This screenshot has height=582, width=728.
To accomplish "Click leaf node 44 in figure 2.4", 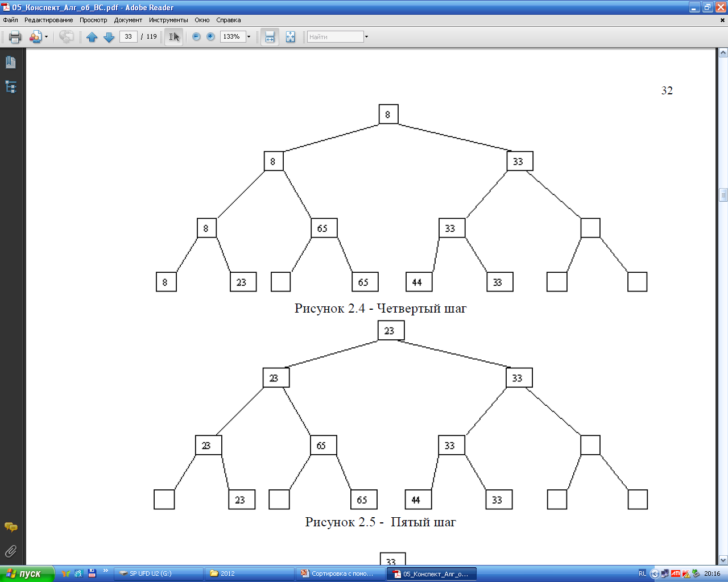I will (419, 282).
